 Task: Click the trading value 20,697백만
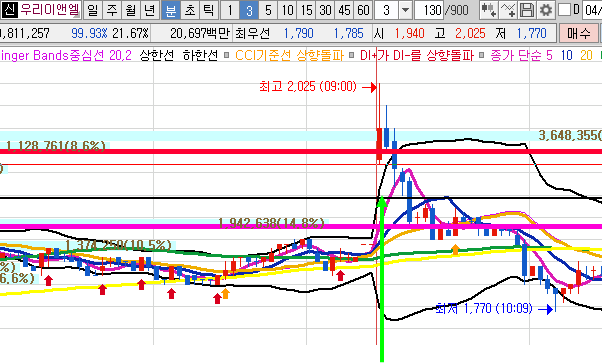(200, 33)
